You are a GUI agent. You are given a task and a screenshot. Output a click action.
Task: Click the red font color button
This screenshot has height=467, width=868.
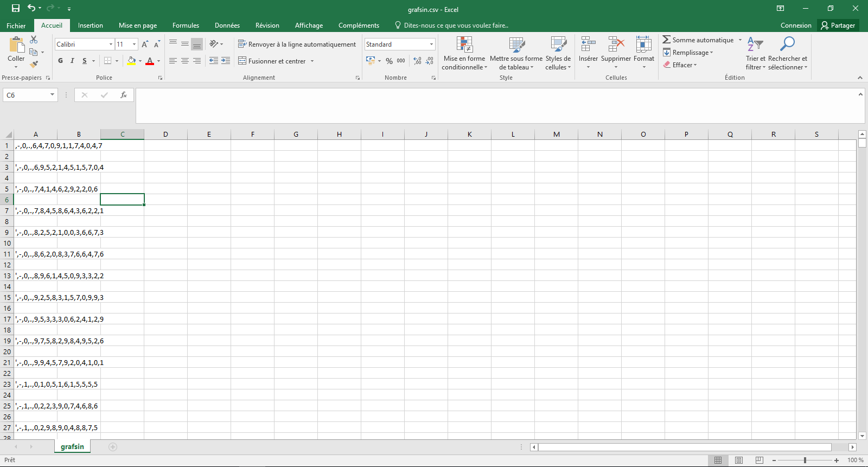tap(150, 61)
